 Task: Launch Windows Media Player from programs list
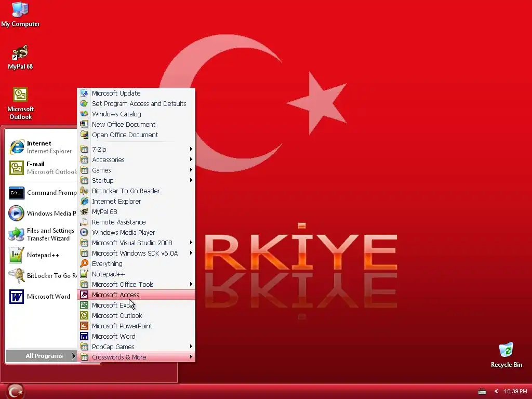[x=136, y=232]
